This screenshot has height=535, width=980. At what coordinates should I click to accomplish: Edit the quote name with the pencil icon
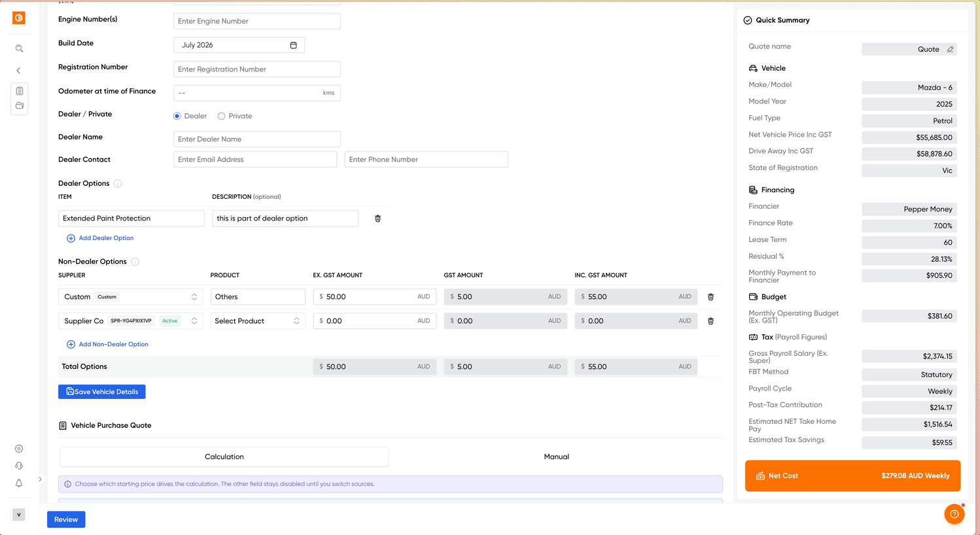click(950, 49)
